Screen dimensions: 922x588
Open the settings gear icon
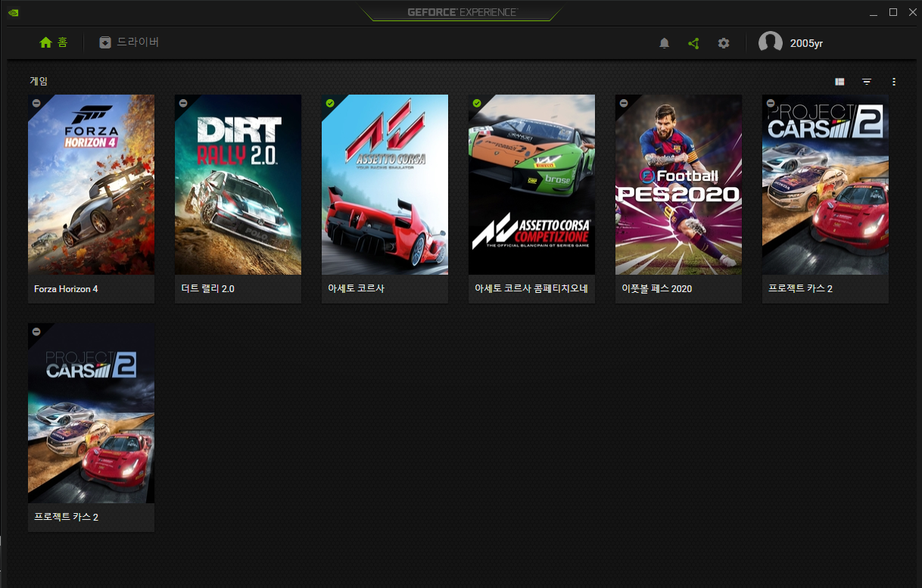click(x=724, y=43)
